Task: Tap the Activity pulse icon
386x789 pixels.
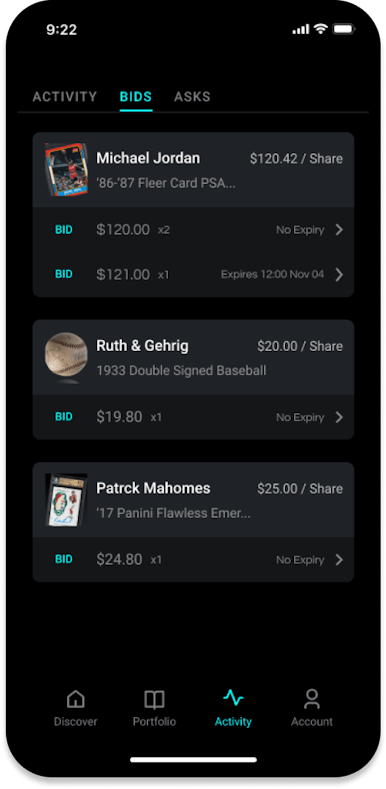Action: [x=233, y=697]
